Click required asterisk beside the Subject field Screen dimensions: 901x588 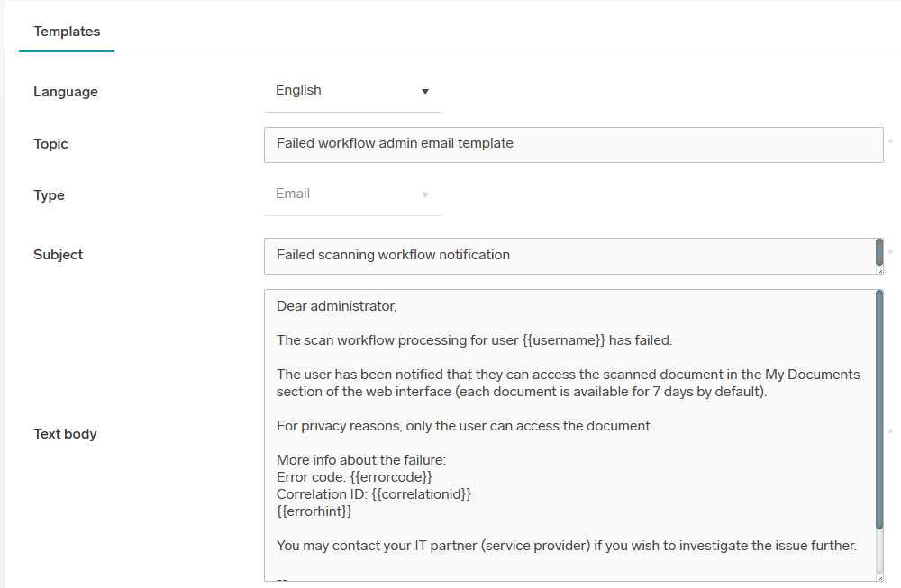(x=890, y=253)
